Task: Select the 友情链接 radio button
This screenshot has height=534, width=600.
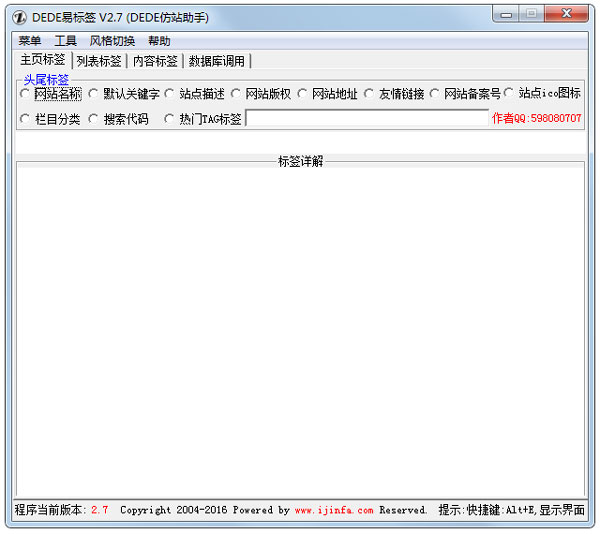Action: pos(368,93)
